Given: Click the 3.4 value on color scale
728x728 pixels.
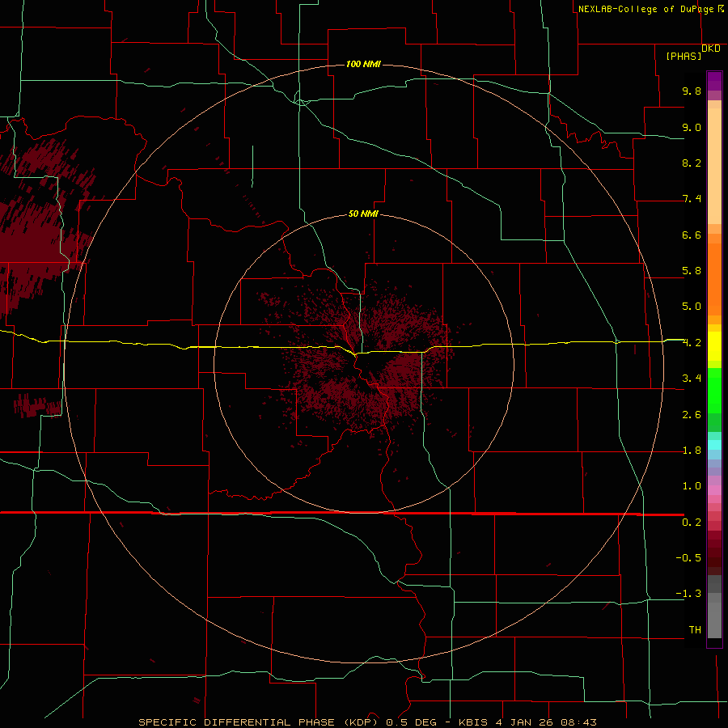Looking at the screenshot, I should 692,379.
